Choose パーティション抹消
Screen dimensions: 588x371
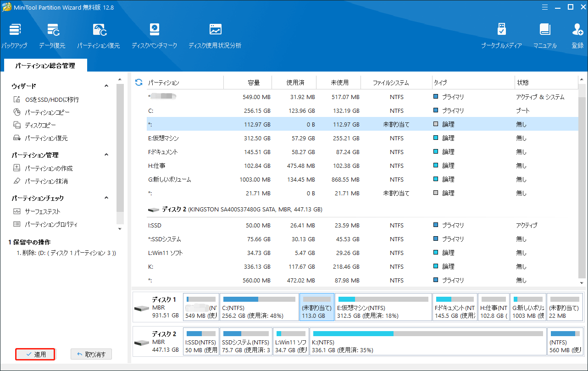[x=40, y=181]
